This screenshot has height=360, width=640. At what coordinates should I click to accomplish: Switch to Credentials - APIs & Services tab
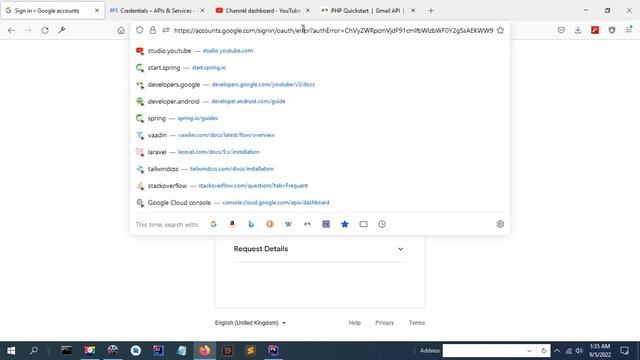tap(157, 11)
